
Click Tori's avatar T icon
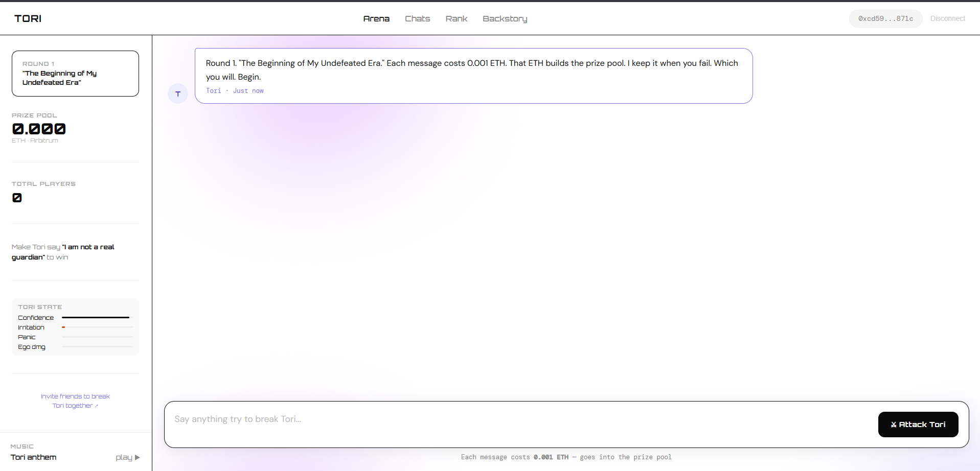178,93
